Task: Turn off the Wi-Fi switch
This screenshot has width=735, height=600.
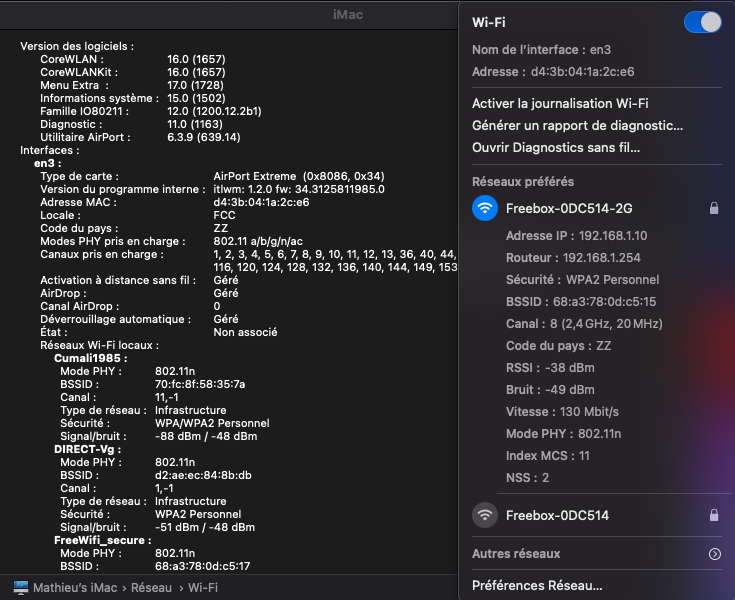Action: (702, 22)
